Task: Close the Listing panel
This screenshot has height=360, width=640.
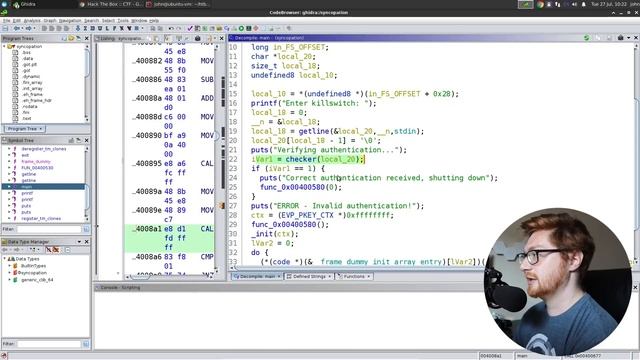Action: [222, 38]
